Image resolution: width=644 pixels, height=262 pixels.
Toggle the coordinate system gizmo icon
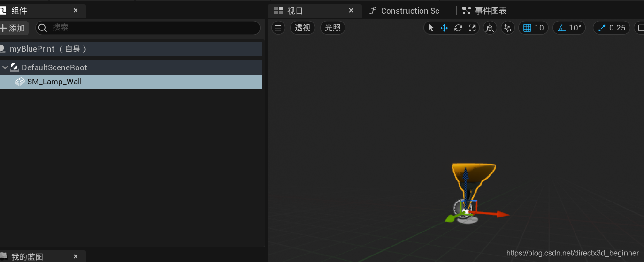(490, 28)
